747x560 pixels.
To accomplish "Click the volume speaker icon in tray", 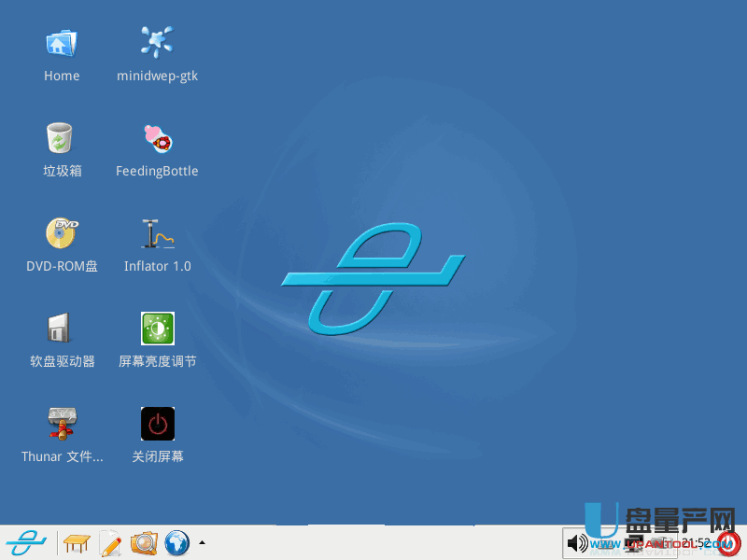I will (x=577, y=542).
